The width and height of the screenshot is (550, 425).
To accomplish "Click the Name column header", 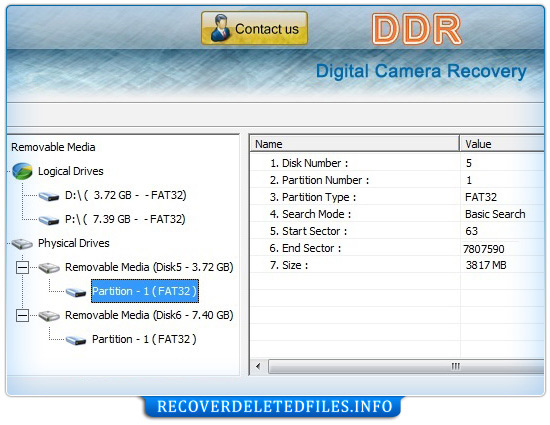I will coord(355,144).
